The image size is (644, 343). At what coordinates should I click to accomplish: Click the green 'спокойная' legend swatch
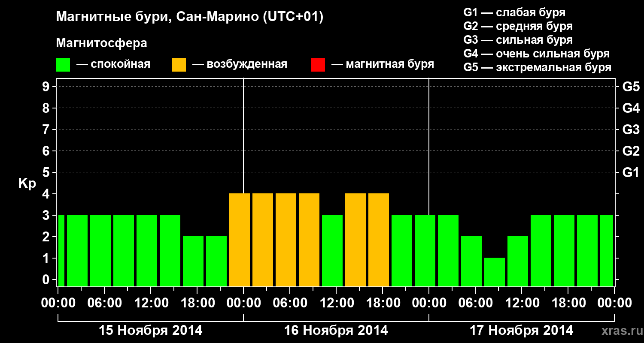tap(63, 65)
